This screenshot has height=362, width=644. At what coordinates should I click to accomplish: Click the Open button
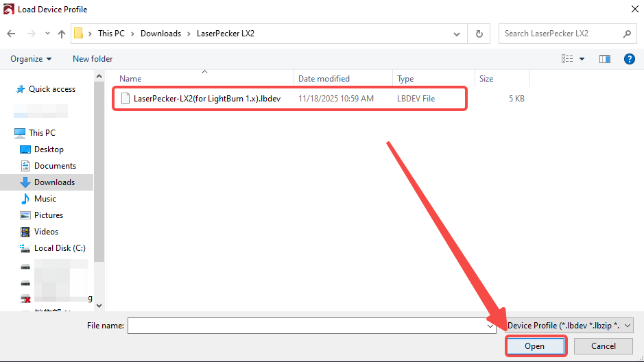coord(534,346)
